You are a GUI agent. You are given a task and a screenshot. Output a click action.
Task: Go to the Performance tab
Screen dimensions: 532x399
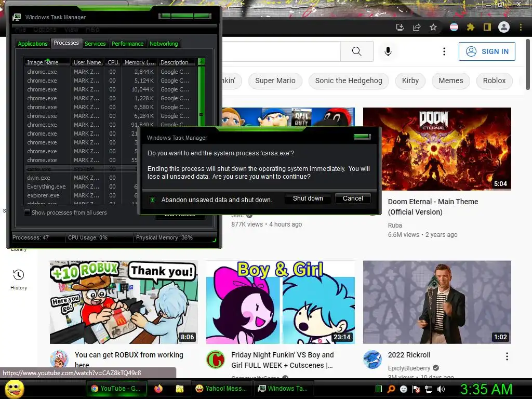128,44
